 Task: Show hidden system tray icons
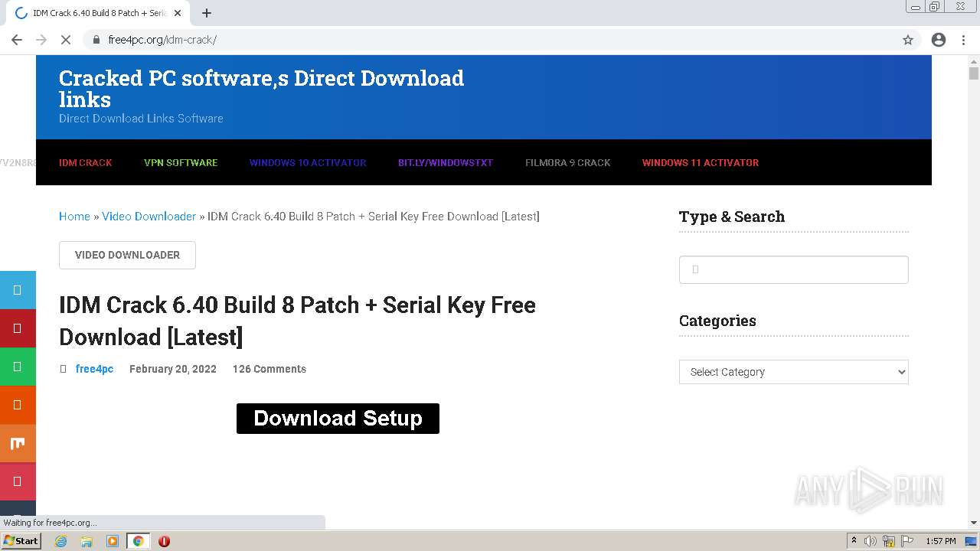[854, 541]
